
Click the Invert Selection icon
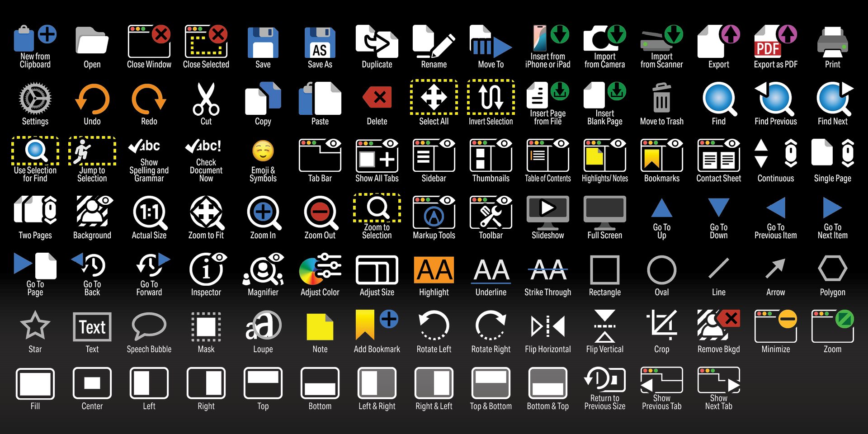click(x=491, y=97)
